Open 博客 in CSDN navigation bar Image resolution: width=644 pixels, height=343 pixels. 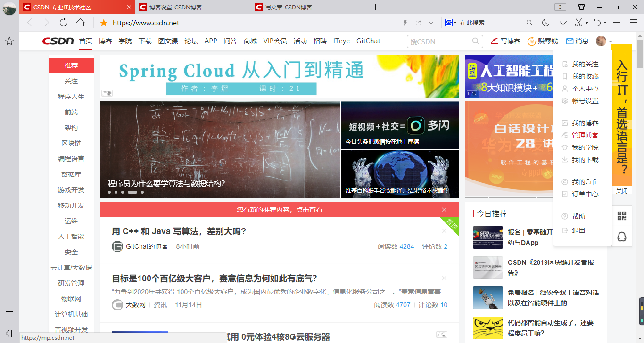(x=105, y=41)
